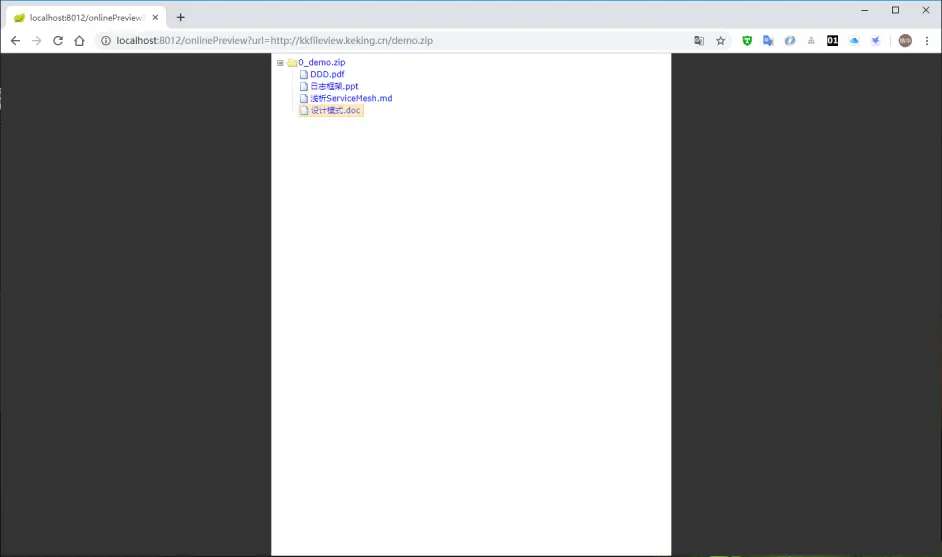
Task: Open the blue cloud extension
Action: 854,41
